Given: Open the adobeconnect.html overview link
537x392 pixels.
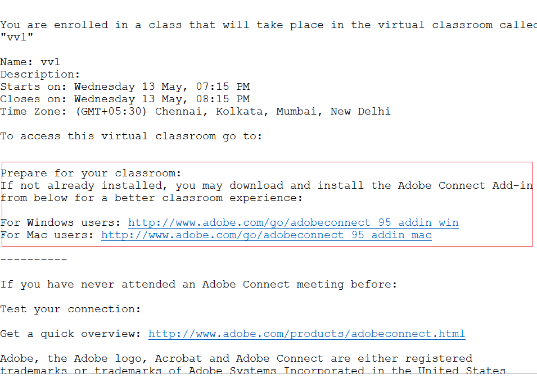Looking at the screenshot, I should pos(306,334).
